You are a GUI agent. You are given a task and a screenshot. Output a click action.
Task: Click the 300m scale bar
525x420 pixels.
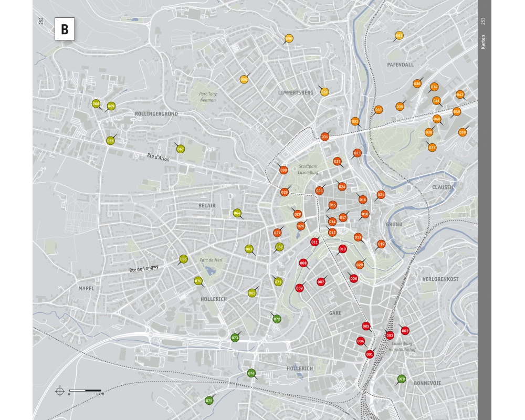(85, 391)
